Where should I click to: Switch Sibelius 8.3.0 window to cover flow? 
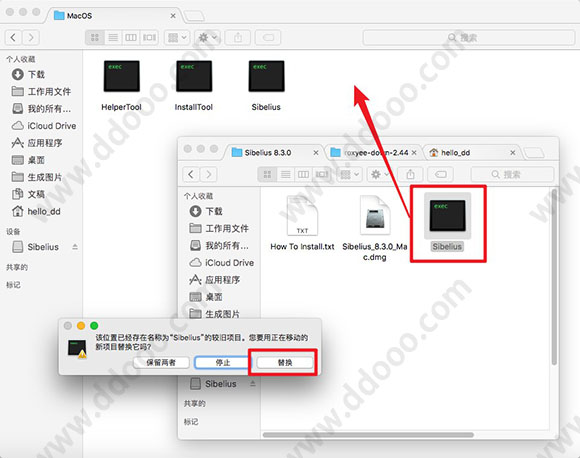click(x=322, y=174)
